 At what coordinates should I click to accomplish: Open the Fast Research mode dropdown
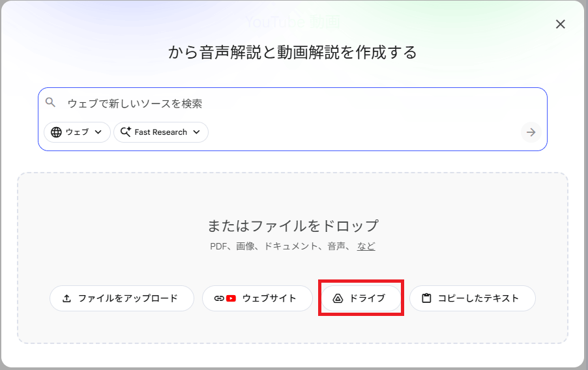point(161,132)
